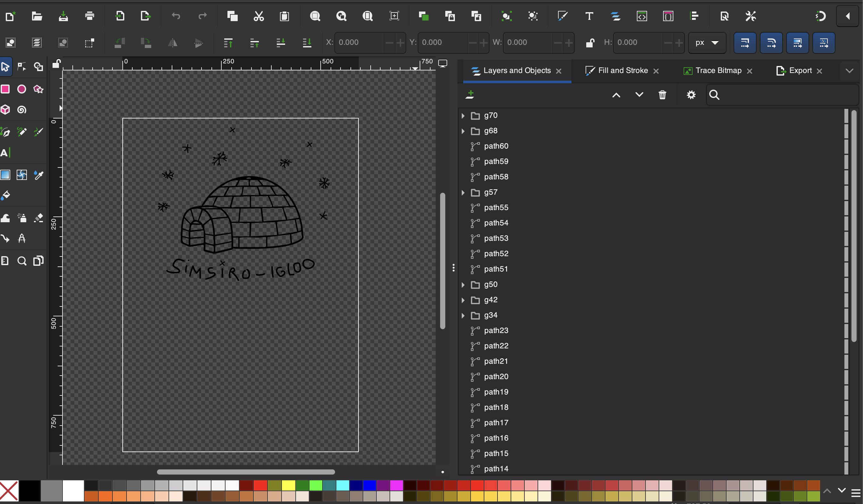
Task: Select the Star polygon tool
Action: coord(38,89)
